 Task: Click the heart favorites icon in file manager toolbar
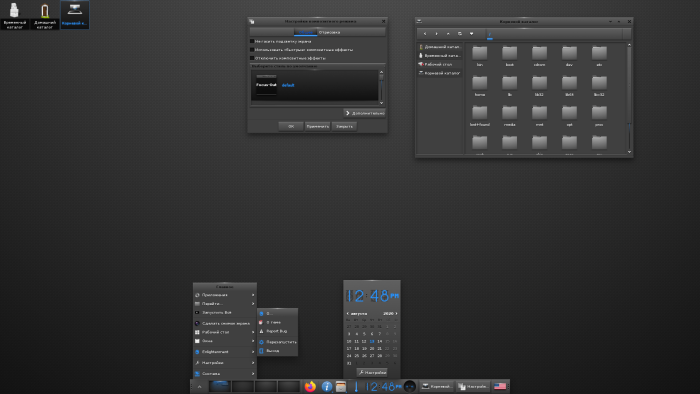click(x=471, y=33)
